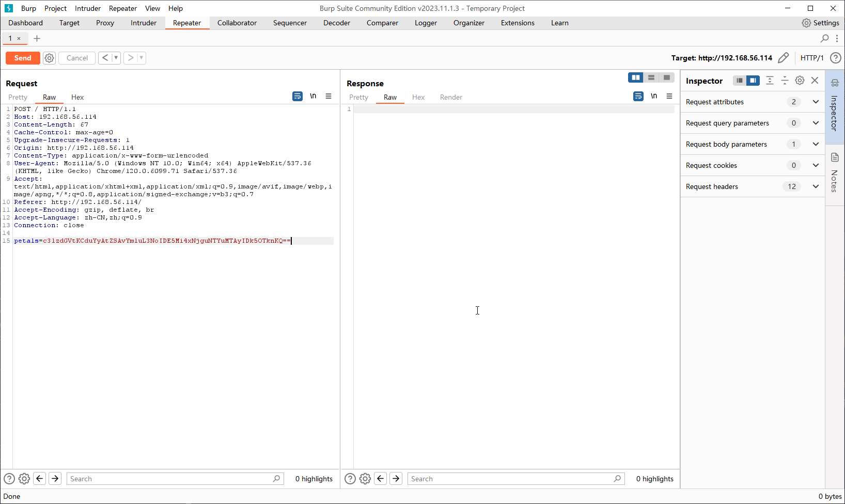Close the Inspector panel
Viewport: 845px width, 504px height.
[x=815, y=81]
